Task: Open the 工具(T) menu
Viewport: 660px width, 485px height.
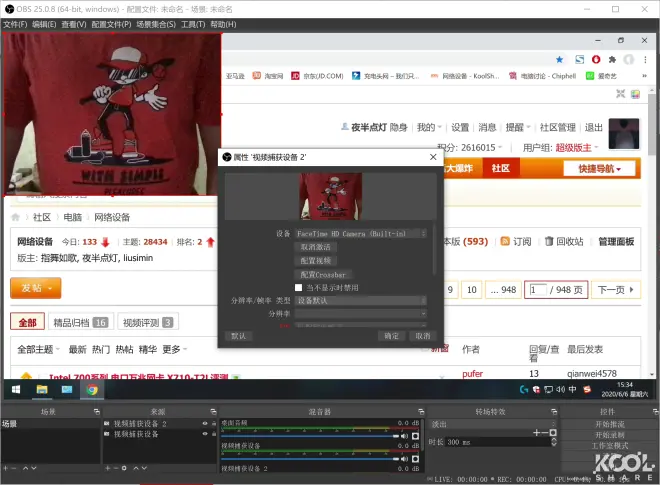Action: (x=193, y=24)
